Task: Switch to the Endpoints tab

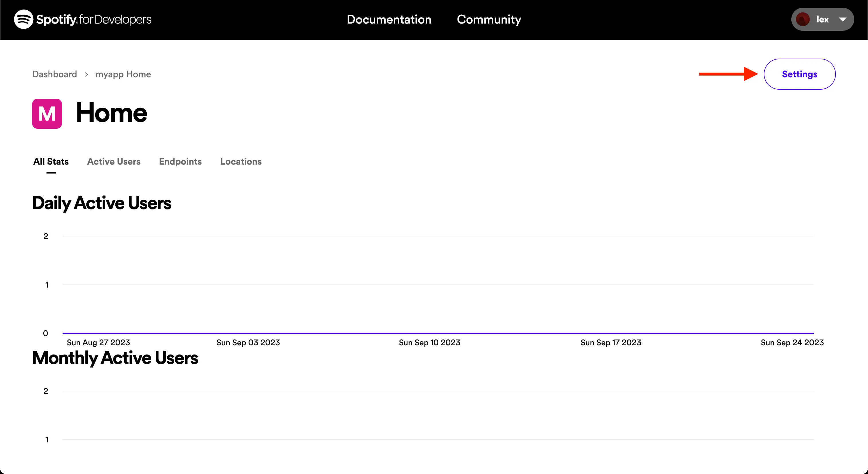Action: (180, 161)
